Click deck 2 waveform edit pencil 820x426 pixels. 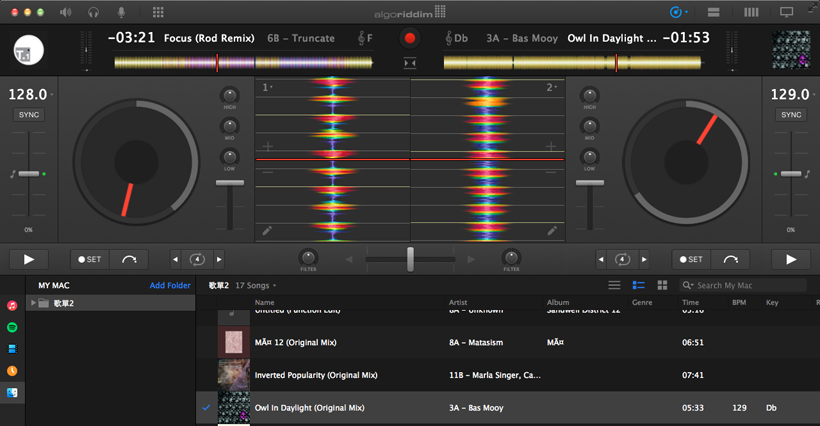point(552,231)
